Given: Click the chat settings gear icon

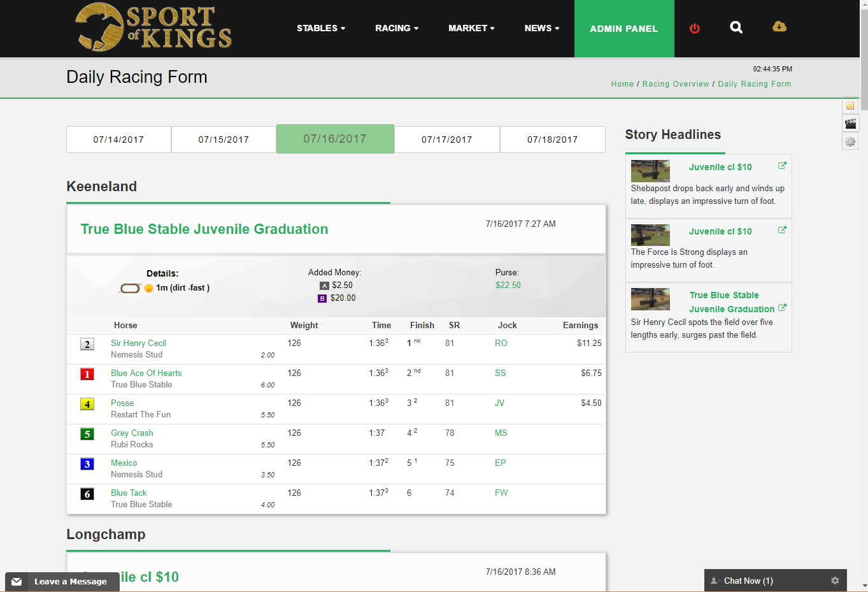Looking at the screenshot, I should tap(835, 581).
